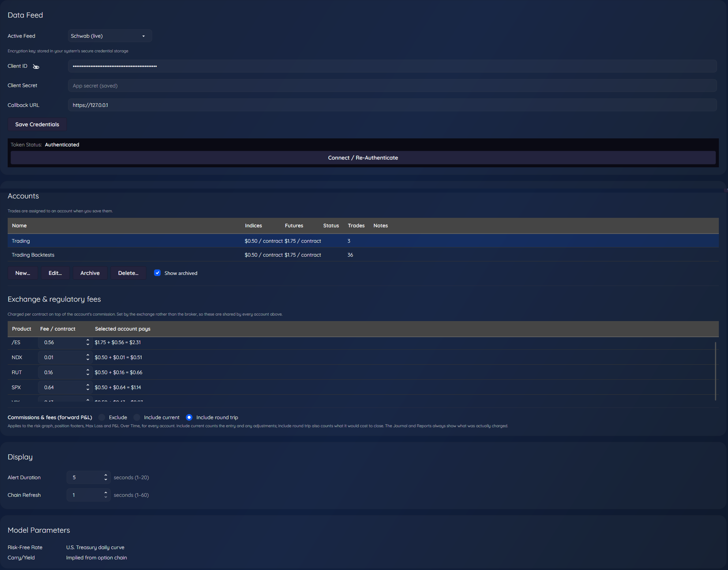This screenshot has height=570, width=728.
Task: Click the Delete... account button
Action: 128,273
